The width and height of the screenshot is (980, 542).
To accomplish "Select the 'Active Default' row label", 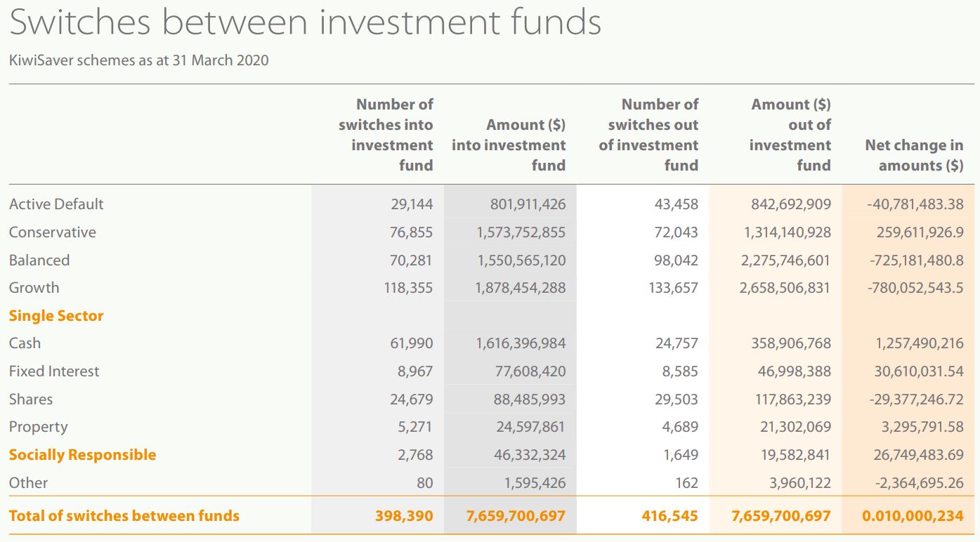I will [x=56, y=204].
